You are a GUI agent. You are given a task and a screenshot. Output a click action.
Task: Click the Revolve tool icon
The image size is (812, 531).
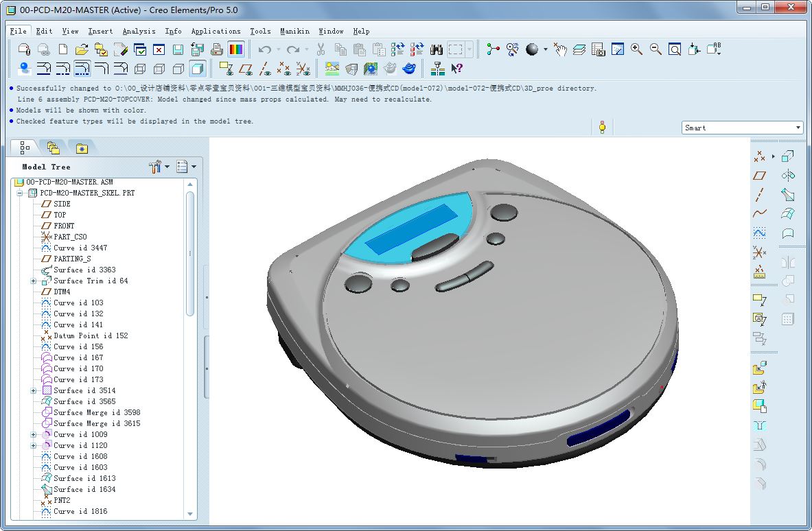788,176
